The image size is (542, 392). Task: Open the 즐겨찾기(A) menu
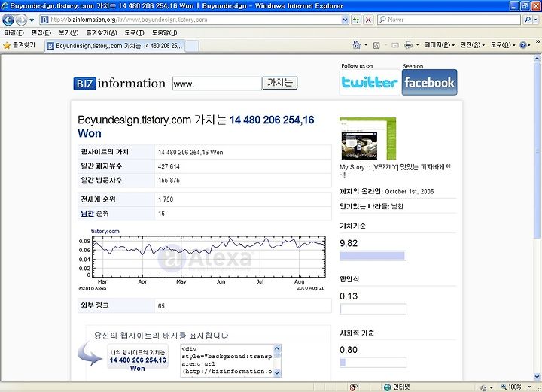[102, 33]
